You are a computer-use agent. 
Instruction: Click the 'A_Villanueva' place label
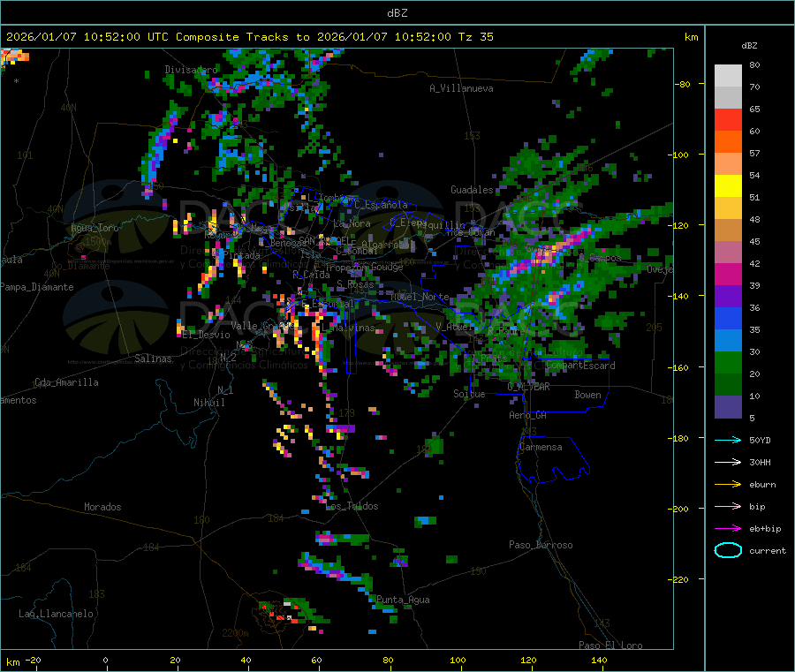[x=461, y=88]
